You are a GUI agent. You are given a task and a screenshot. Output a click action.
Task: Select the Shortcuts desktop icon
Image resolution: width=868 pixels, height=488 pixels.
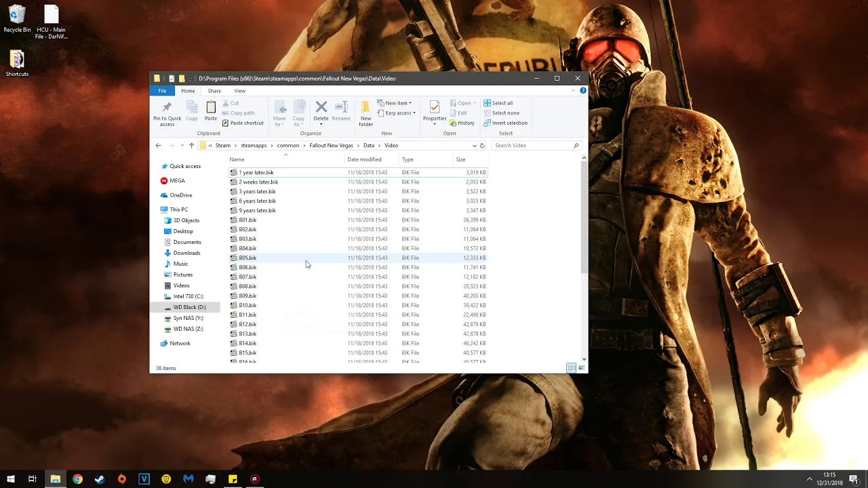tap(17, 64)
